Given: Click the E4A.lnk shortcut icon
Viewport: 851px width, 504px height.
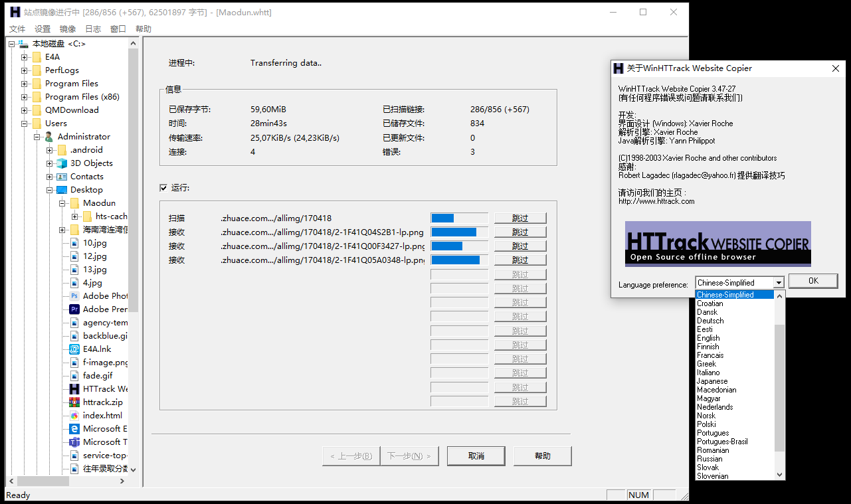Looking at the screenshot, I should [74, 349].
